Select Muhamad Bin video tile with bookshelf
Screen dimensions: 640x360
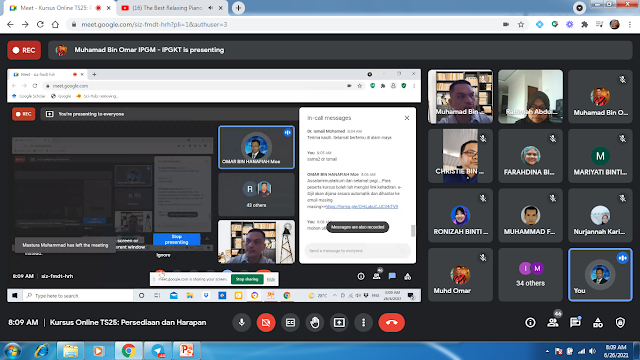pos(460,97)
